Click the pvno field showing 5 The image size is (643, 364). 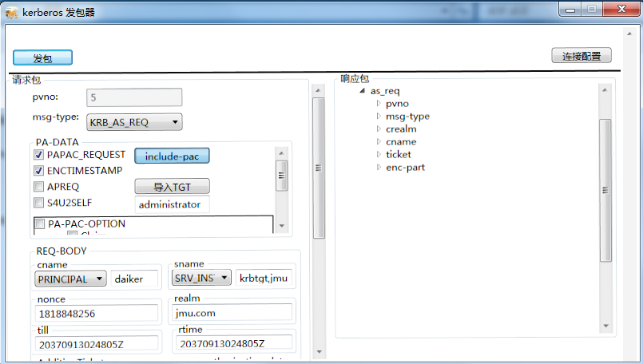coord(134,97)
